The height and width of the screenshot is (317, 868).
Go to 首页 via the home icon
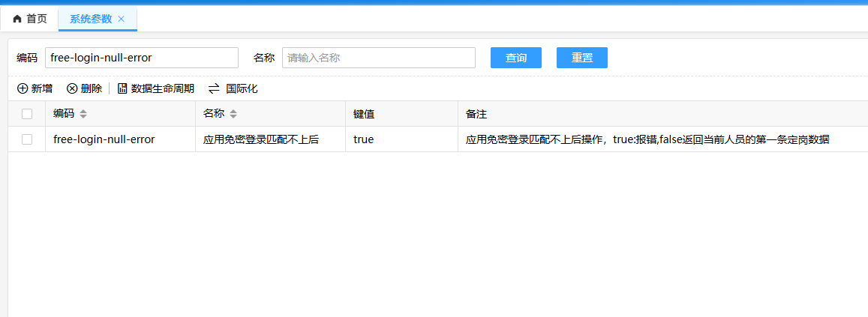pos(17,19)
